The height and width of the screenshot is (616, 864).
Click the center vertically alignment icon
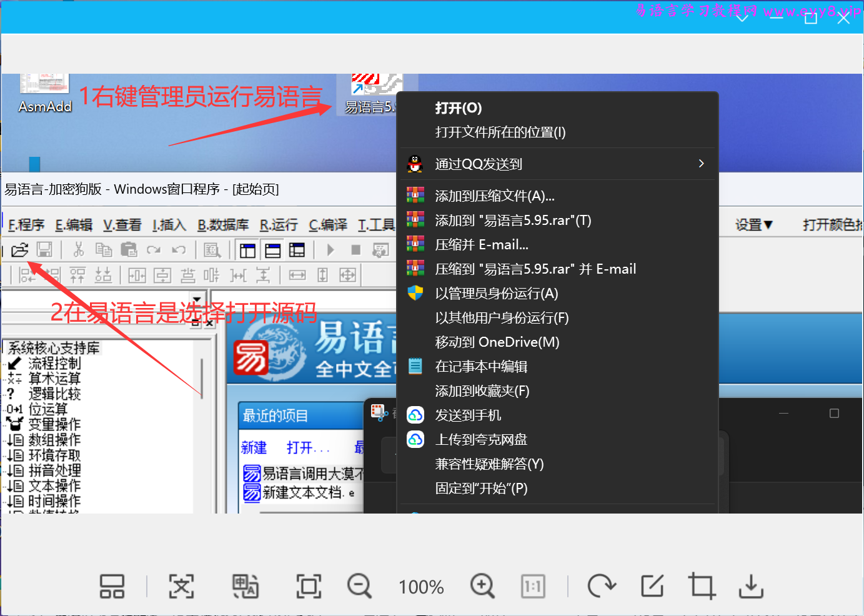coord(162,275)
